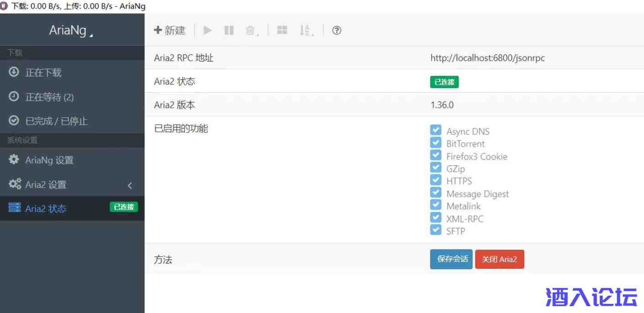Click the 已启用的功能 label
The height and width of the screenshot is (313, 644).
181,129
